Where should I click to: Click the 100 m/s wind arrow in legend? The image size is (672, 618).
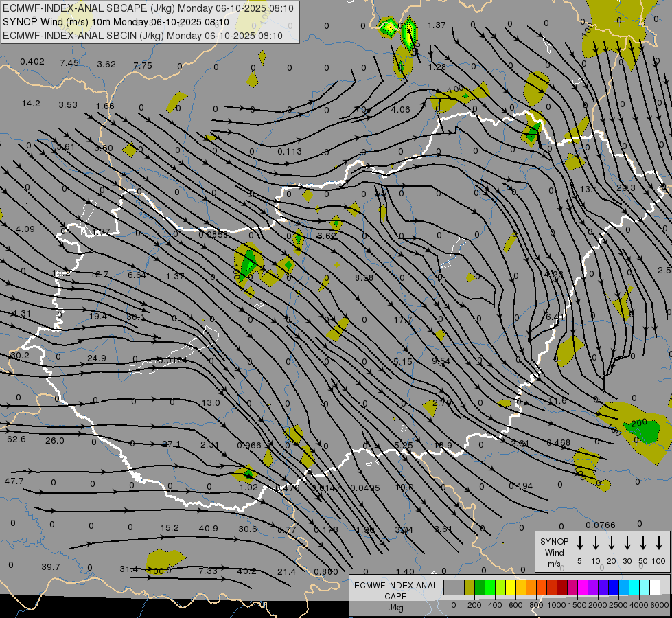(x=659, y=543)
